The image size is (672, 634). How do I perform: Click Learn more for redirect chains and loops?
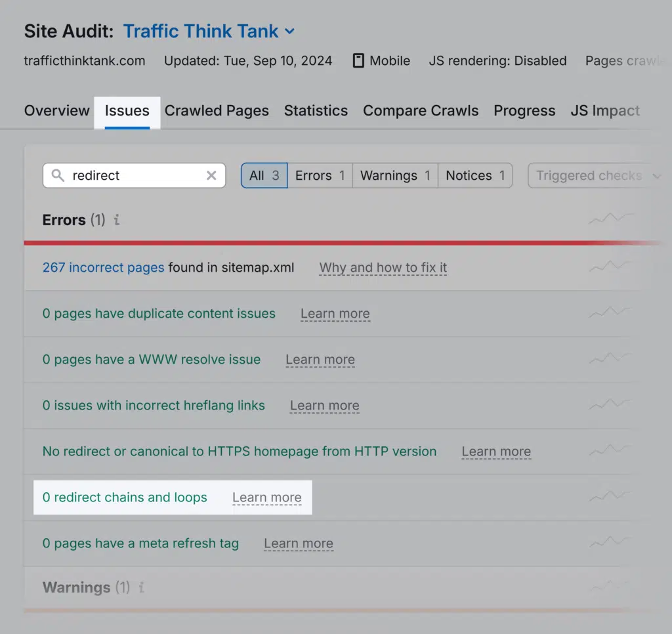click(266, 497)
